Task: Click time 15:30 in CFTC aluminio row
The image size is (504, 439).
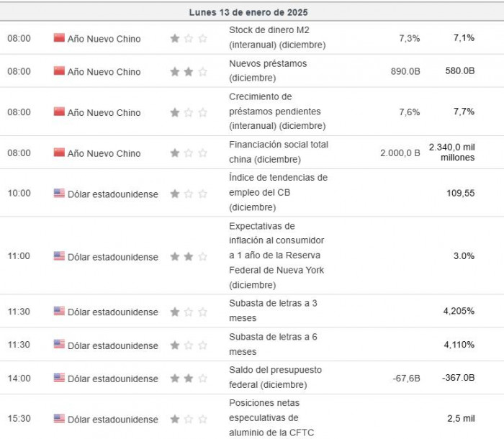Action: (19, 418)
